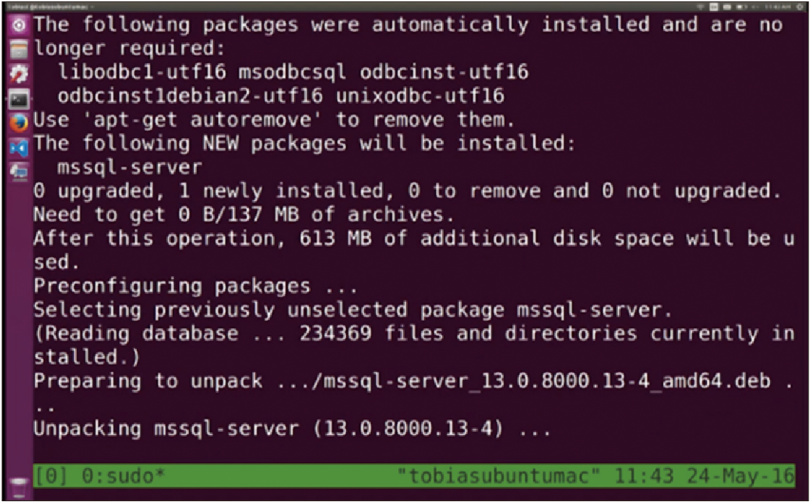Switch to the Terminal dock icon
This screenshot has height=504, width=812.
(x=19, y=98)
